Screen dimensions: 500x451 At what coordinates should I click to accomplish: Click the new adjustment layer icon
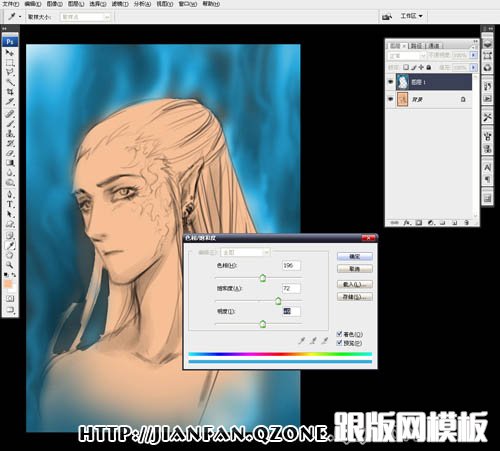(x=431, y=222)
